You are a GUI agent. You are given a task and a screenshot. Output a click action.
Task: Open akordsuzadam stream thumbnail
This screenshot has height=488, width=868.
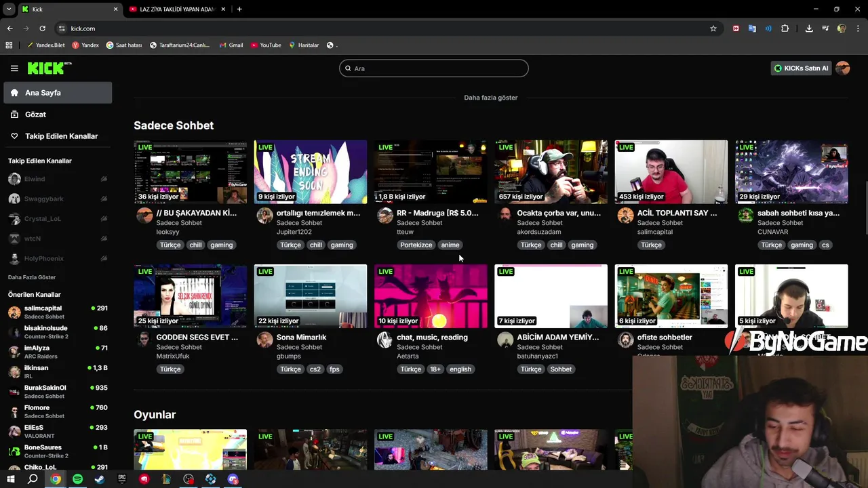pos(551,171)
